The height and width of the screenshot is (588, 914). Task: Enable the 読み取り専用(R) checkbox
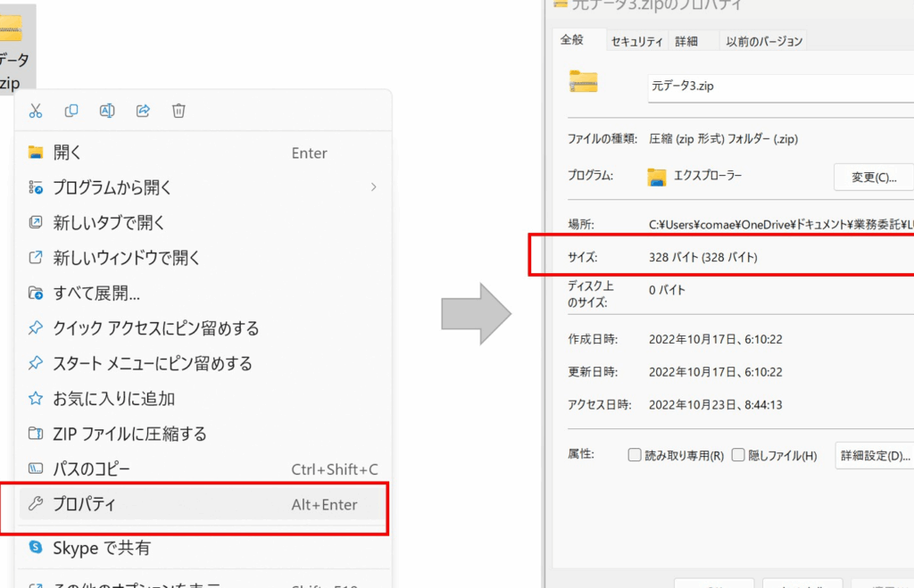[635, 455]
